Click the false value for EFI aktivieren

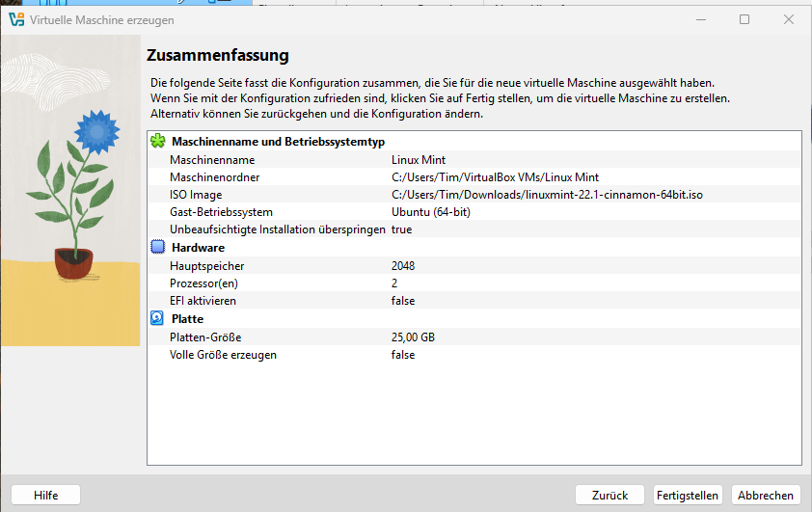pos(403,301)
